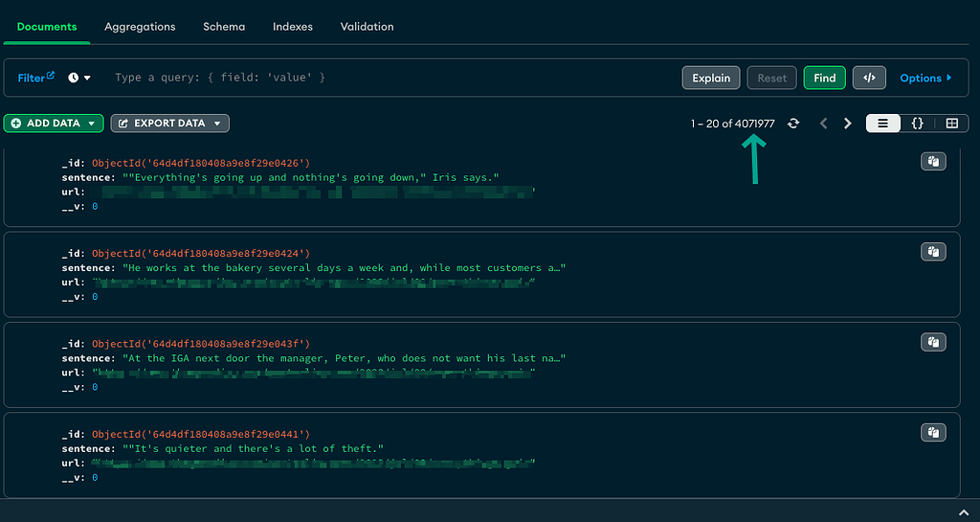Focus the query filter input field
The image size is (980, 522).
pyautogui.click(x=383, y=78)
